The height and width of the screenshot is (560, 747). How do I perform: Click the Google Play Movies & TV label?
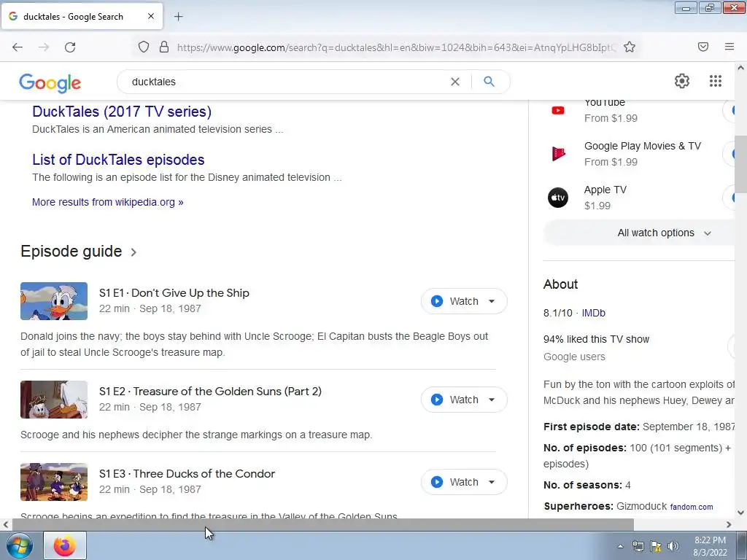(643, 146)
